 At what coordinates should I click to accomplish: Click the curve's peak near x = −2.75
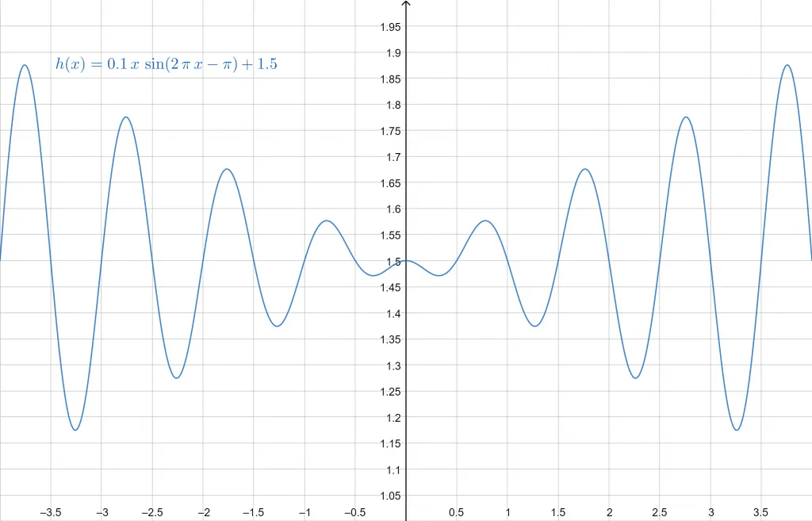pos(126,117)
